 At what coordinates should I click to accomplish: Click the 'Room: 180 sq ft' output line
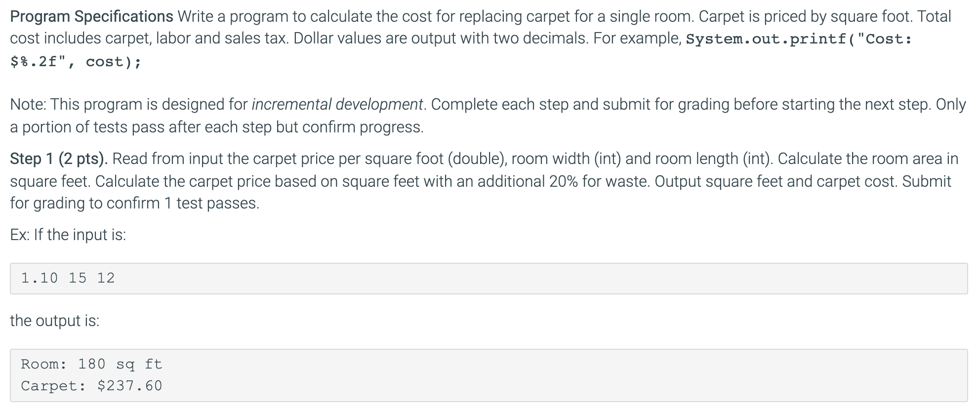tap(91, 364)
